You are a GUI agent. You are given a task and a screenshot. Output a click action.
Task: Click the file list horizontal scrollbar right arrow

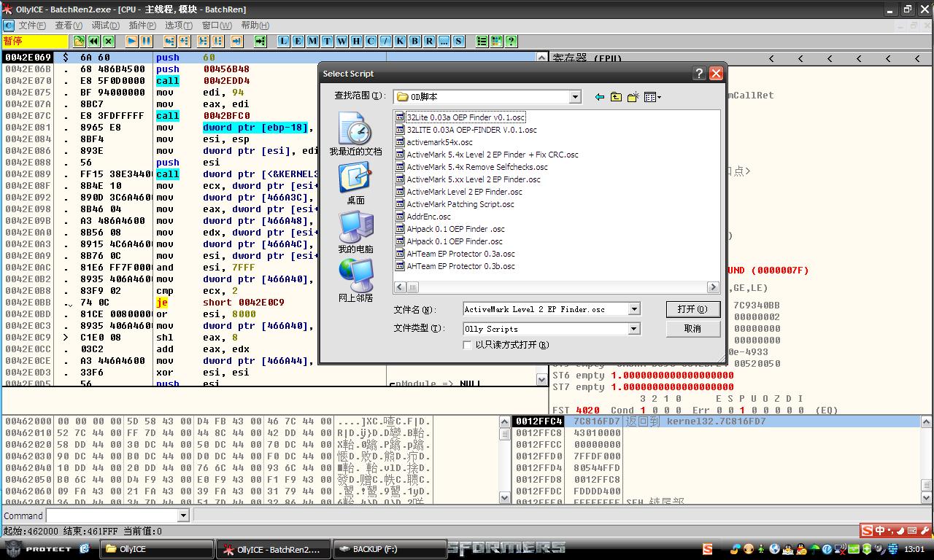[713, 287]
